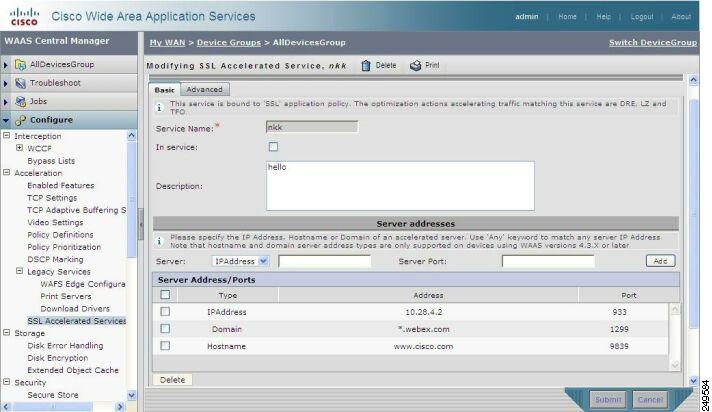Open Policy Definitions in sidebar
The image size is (712, 412).
coord(60,234)
